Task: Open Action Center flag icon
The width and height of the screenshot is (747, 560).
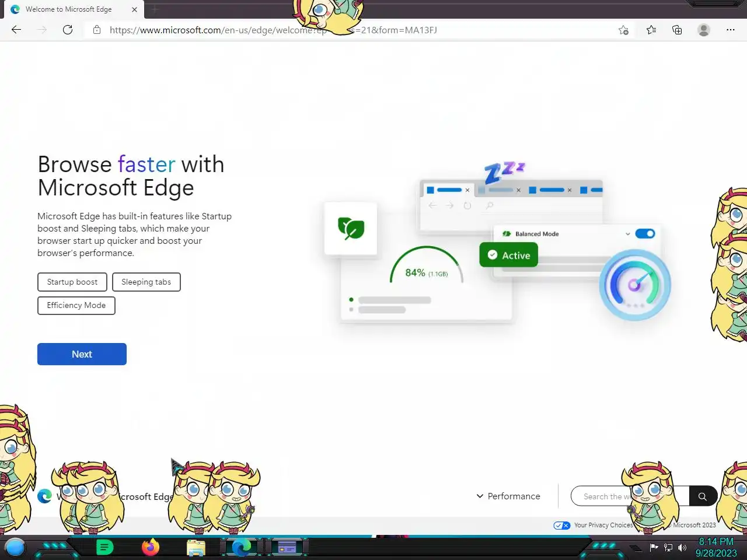Action: point(654,548)
